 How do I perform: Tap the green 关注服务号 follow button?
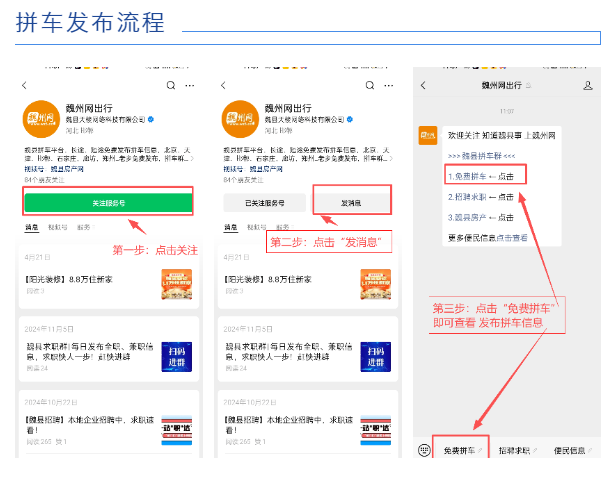pyautogui.click(x=108, y=203)
